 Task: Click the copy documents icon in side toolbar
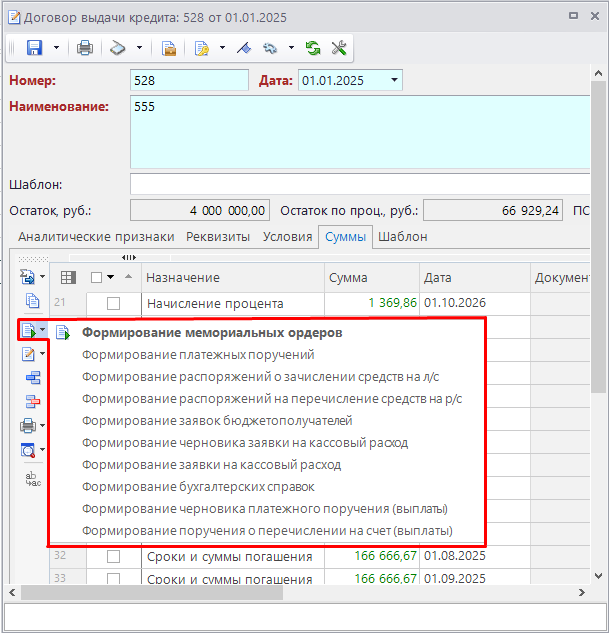31,301
